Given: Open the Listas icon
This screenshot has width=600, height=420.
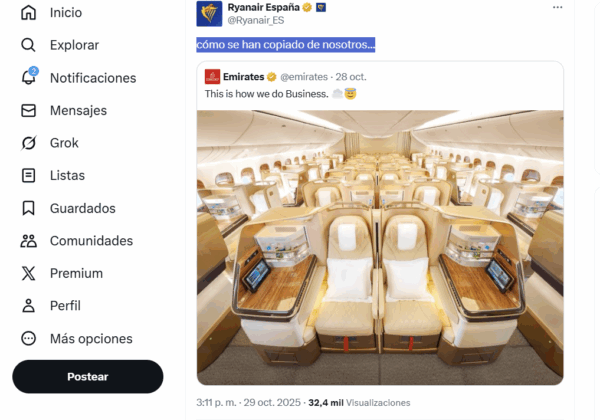Looking at the screenshot, I should (x=28, y=175).
